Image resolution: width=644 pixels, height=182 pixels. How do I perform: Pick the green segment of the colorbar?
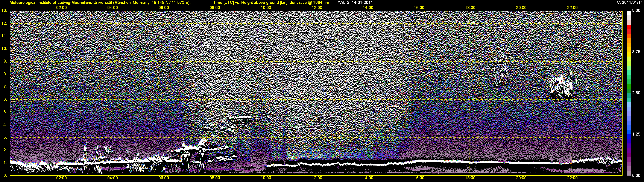tap(629, 87)
